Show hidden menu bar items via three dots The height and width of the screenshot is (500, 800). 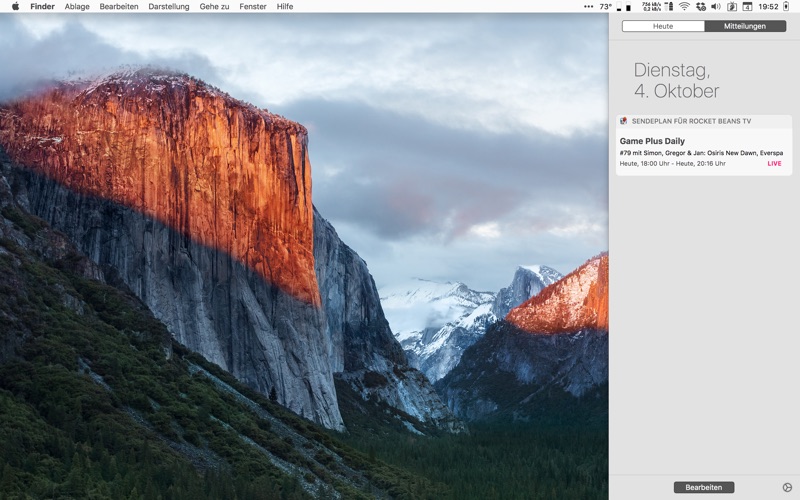click(x=588, y=6)
